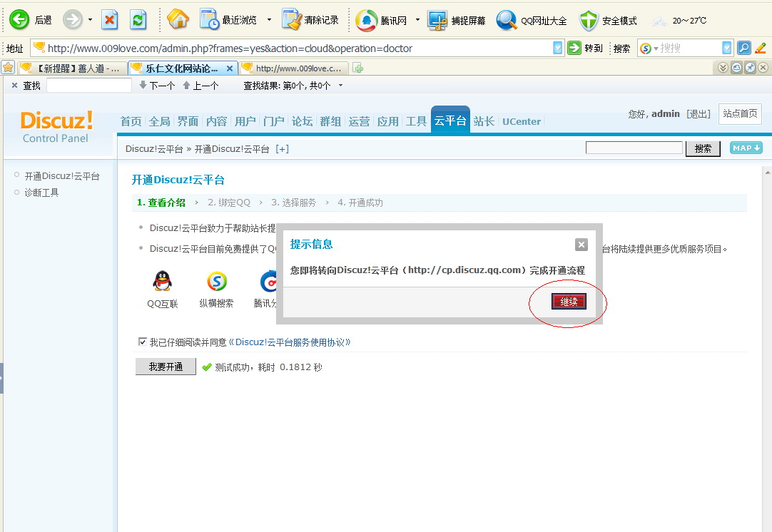Click the double-chevron tab list icon

click(723, 68)
